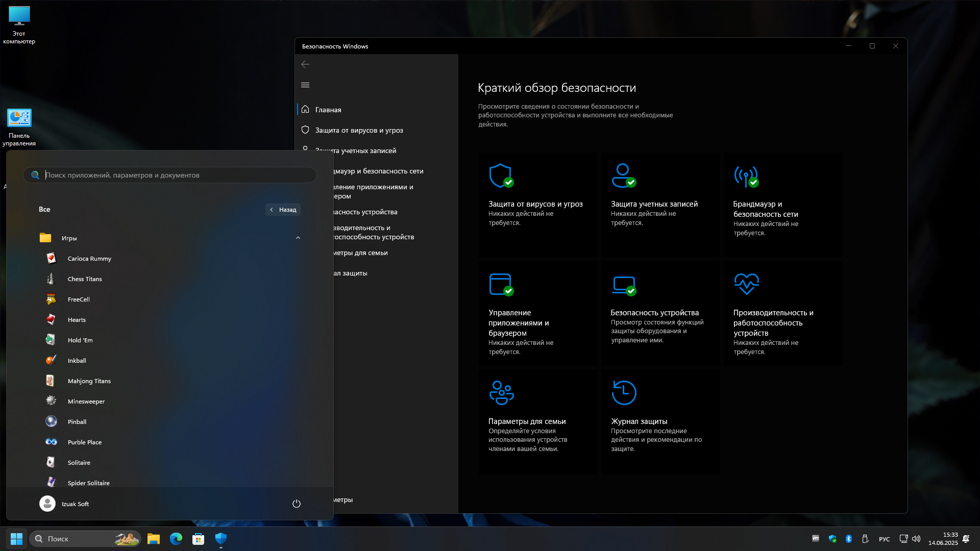Open the FreeCell game icon
Viewport: 980px width, 551px height.
pyautogui.click(x=51, y=299)
